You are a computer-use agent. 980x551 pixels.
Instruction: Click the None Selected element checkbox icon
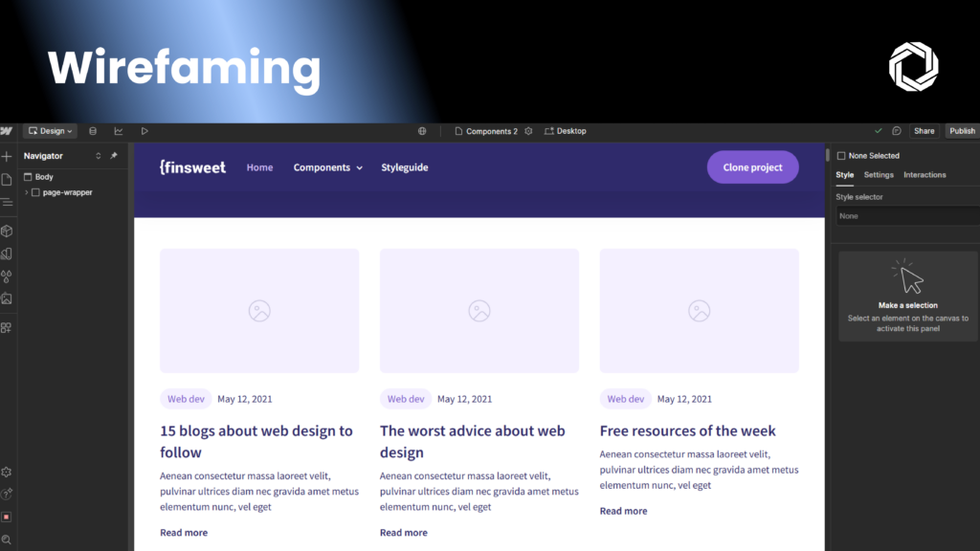tap(841, 156)
